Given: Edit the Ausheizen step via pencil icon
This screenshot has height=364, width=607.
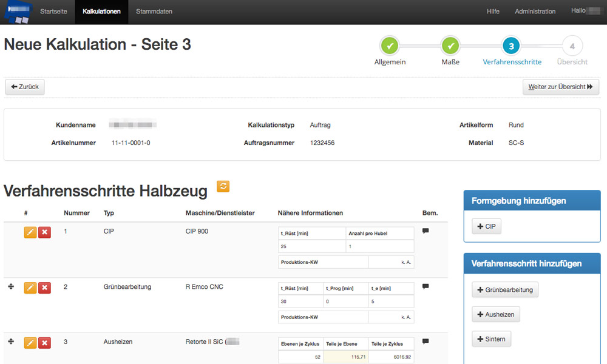Looking at the screenshot, I should click(x=30, y=343).
